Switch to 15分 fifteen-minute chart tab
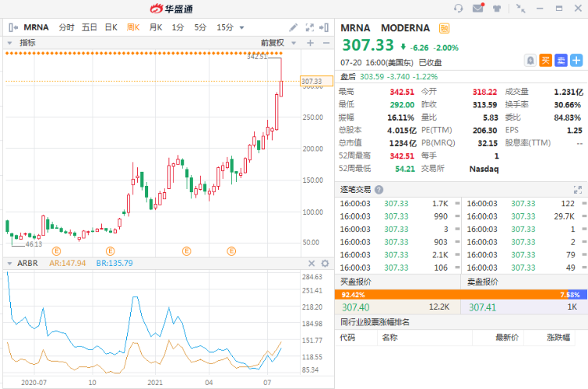 (225, 27)
